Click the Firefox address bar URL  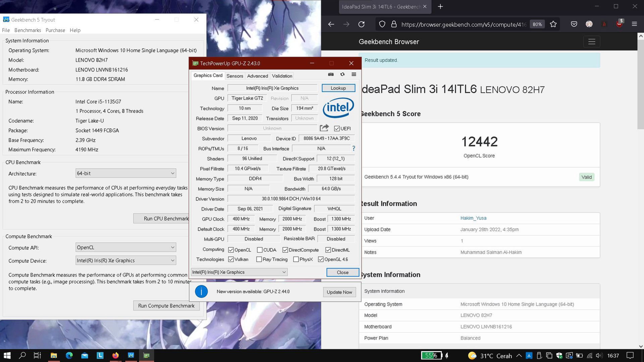[x=464, y=24]
